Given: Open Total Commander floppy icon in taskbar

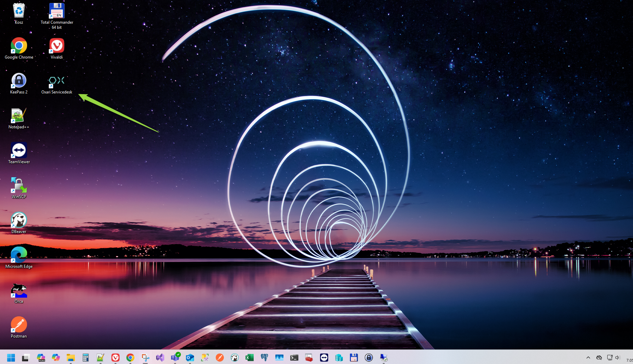Looking at the screenshot, I should point(354,358).
